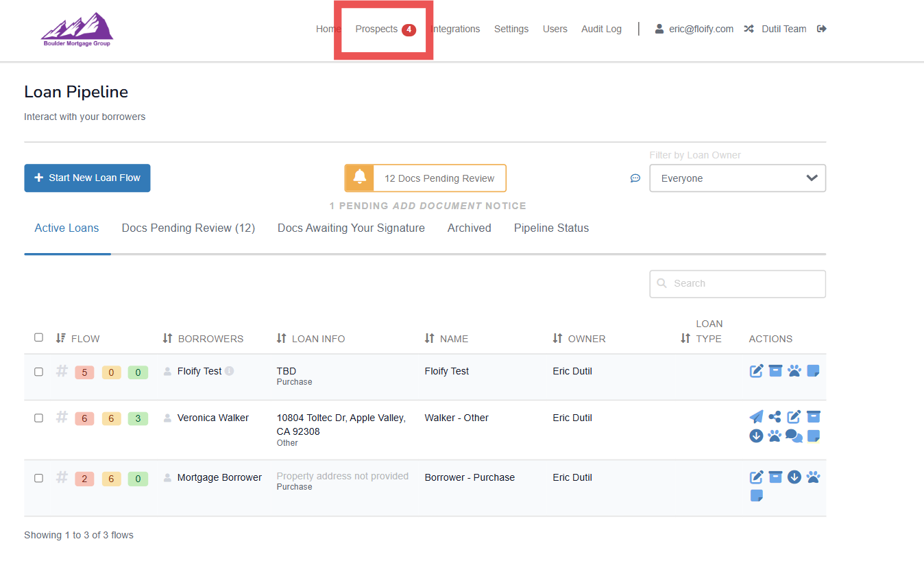Sort the table by the Owner column
Viewport: 924px width, 585px height.
click(x=579, y=339)
